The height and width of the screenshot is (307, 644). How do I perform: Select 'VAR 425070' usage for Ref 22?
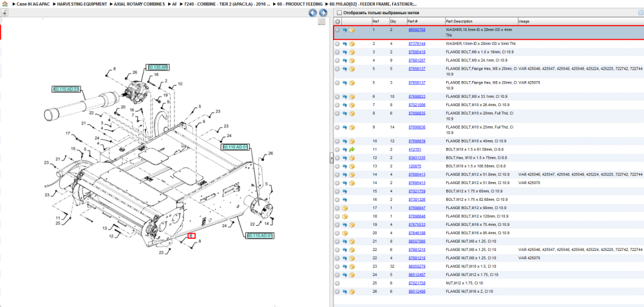[x=529, y=258]
